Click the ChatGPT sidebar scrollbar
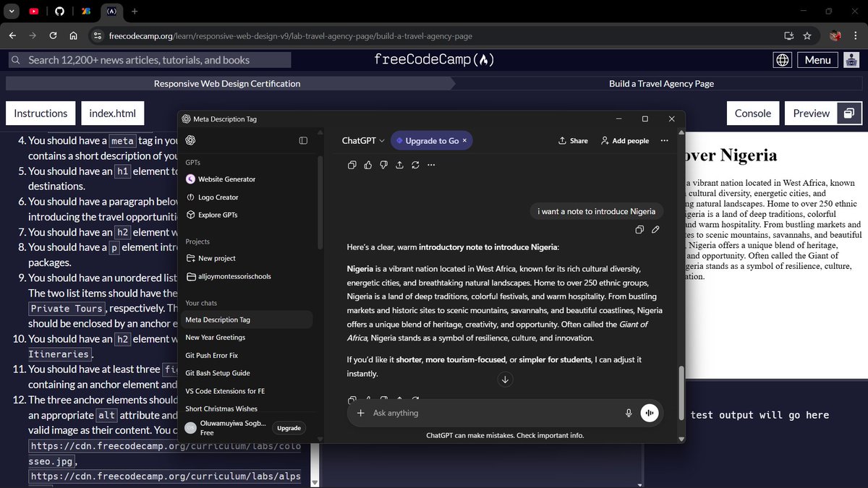Screen dimensions: 868x488 pos(320,202)
